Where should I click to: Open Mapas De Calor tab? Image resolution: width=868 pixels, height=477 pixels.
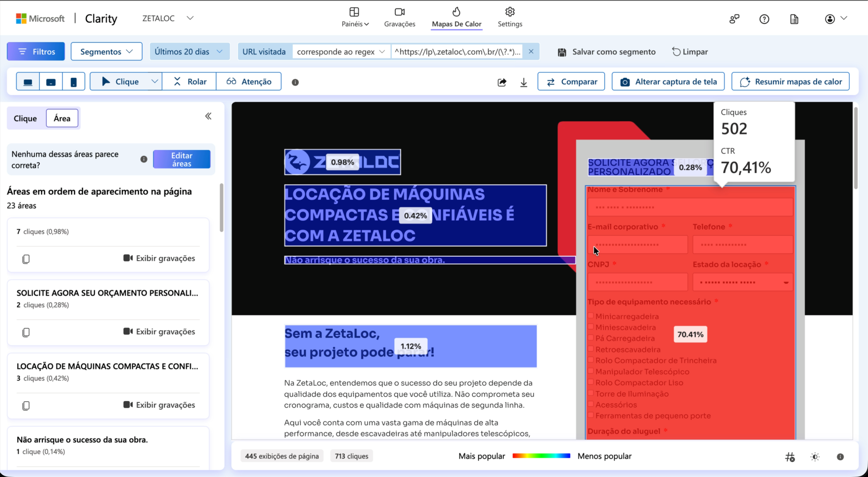click(x=456, y=18)
